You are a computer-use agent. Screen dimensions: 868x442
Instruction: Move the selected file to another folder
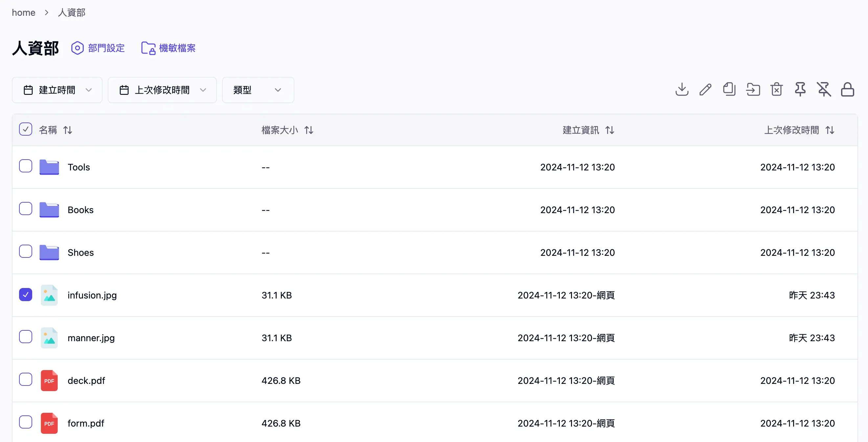(x=753, y=89)
